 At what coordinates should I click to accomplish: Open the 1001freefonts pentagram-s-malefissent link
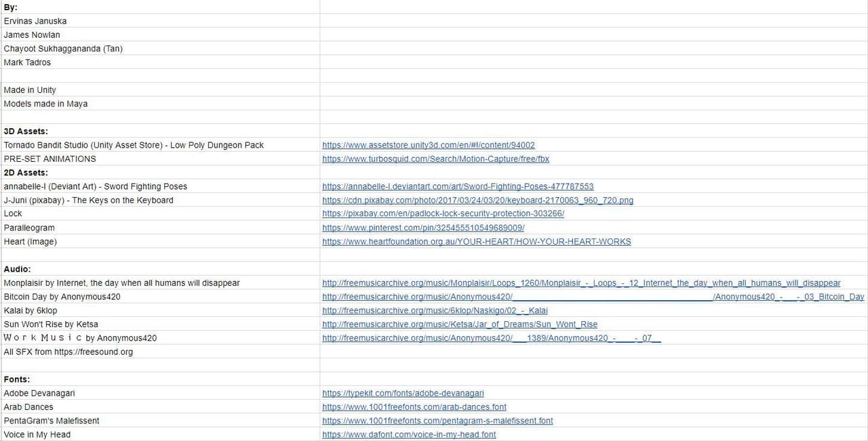pos(437,421)
